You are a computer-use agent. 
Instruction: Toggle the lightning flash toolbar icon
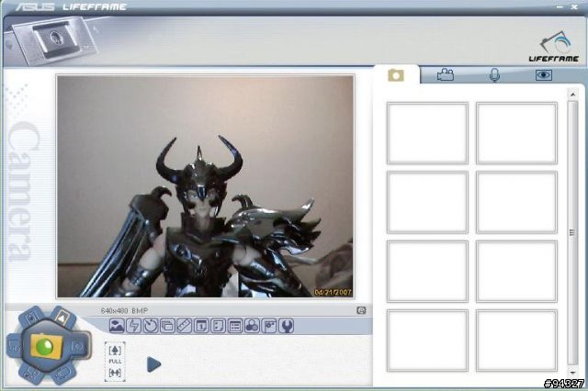(x=134, y=326)
